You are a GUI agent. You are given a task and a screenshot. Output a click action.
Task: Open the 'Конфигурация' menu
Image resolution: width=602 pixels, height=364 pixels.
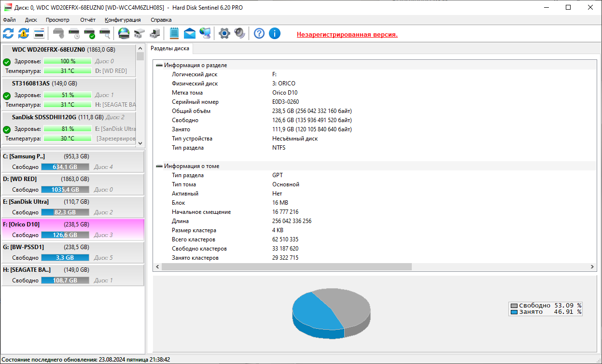pyautogui.click(x=123, y=20)
